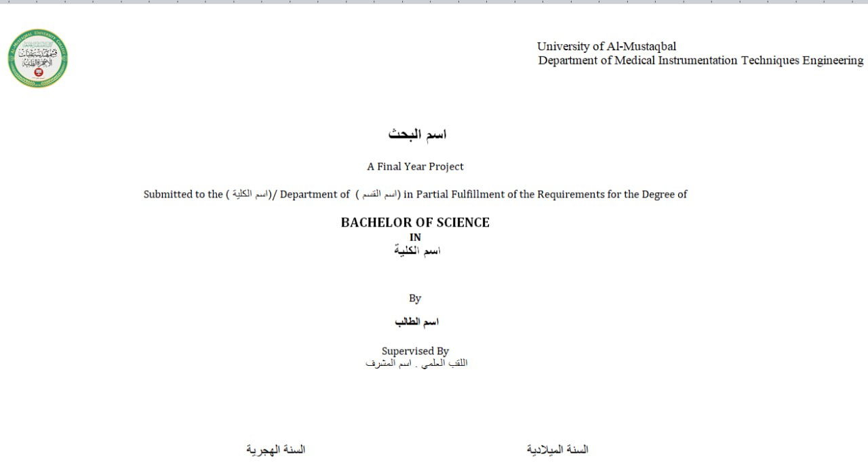
Task: Click the Gregorian year placeholder السنة الميلادية
Action: coord(557,449)
